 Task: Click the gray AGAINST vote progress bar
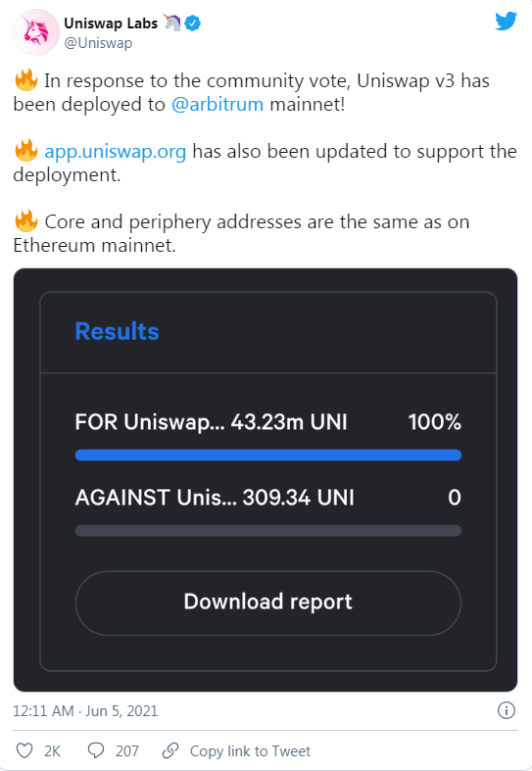coord(268,531)
